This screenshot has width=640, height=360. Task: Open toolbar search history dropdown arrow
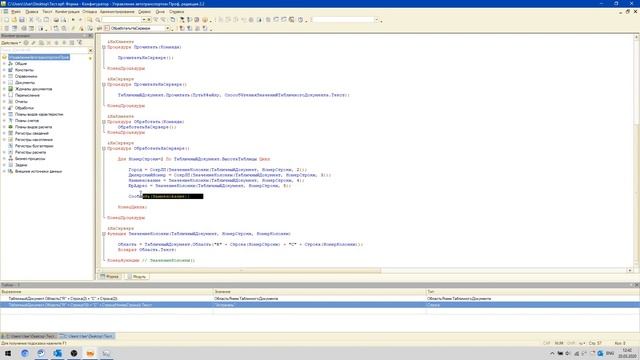pyautogui.click(x=144, y=20)
